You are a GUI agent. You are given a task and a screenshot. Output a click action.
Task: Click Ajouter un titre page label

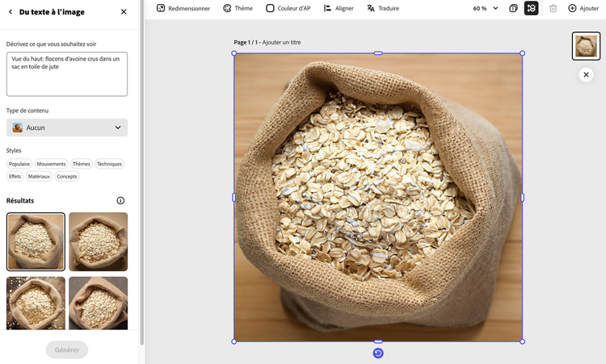[x=281, y=43]
